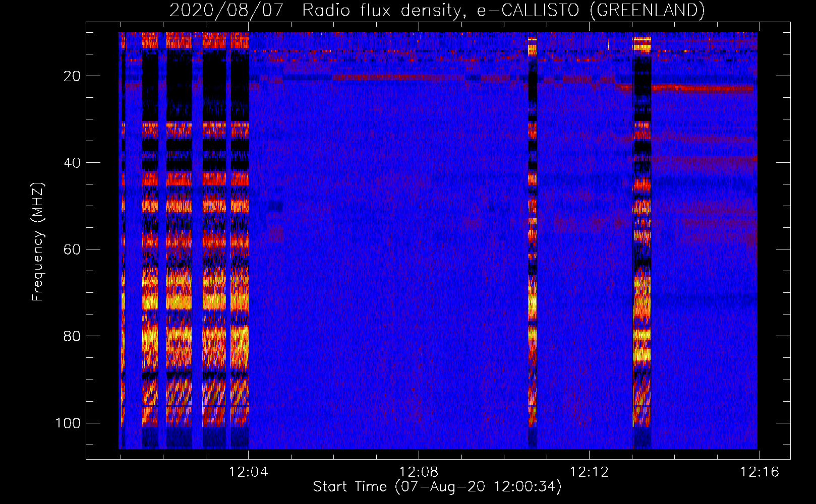Click the 'Frequency (MHZ)' y-axis label
The width and height of the screenshot is (816, 504).
coord(38,242)
